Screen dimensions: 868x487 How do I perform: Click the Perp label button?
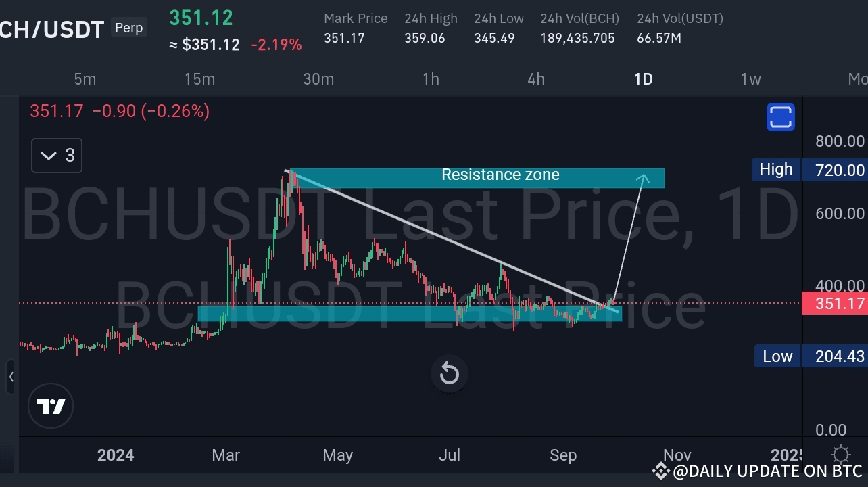pos(128,28)
